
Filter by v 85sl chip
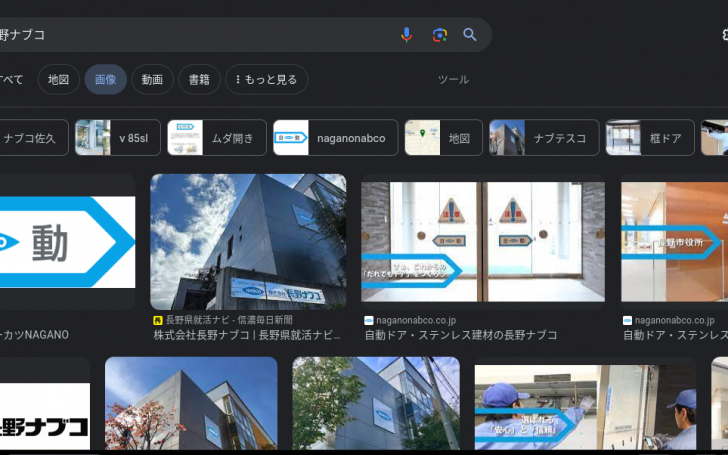pyautogui.click(x=118, y=138)
